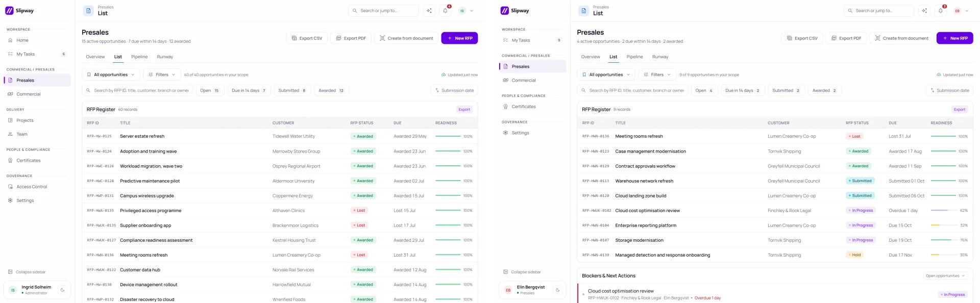Expand Filters dropdown in Ingrid Solheim's window
The height and width of the screenshot is (303, 980).
coord(162,74)
